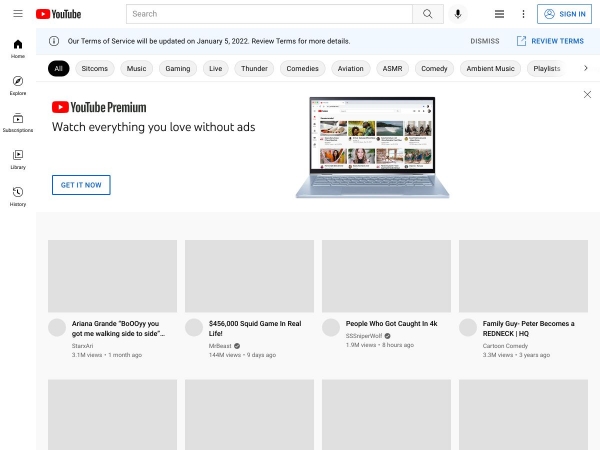Select the Gaming filter chip

click(x=178, y=68)
